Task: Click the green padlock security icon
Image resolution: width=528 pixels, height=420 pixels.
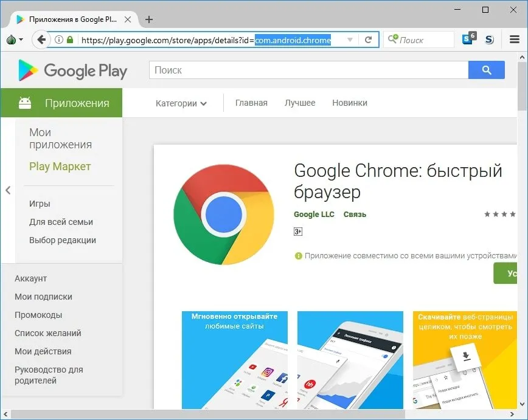Action: pyautogui.click(x=70, y=40)
